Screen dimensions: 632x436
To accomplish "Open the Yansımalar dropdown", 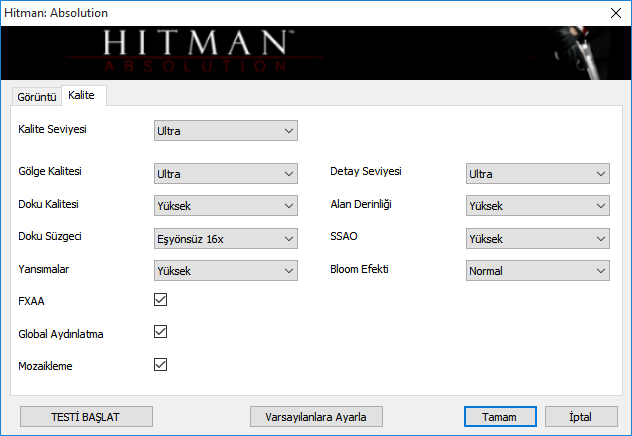I will coord(226,271).
